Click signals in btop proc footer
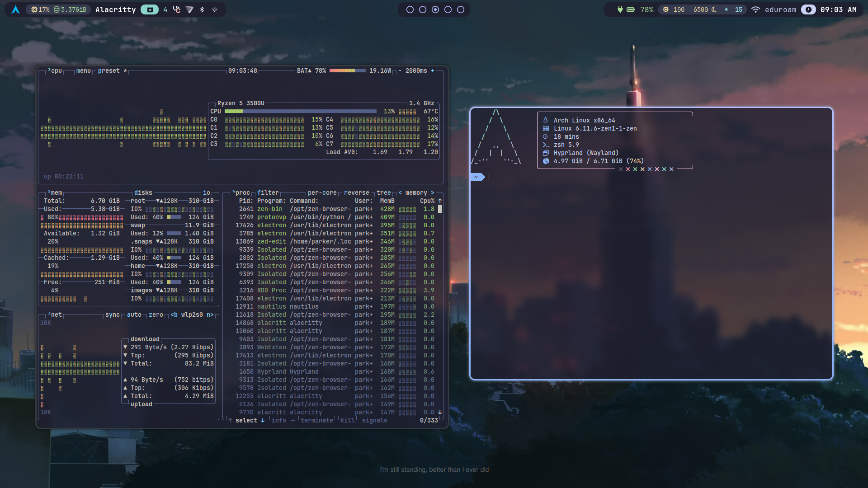Image resolution: width=868 pixels, height=488 pixels. click(375, 420)
